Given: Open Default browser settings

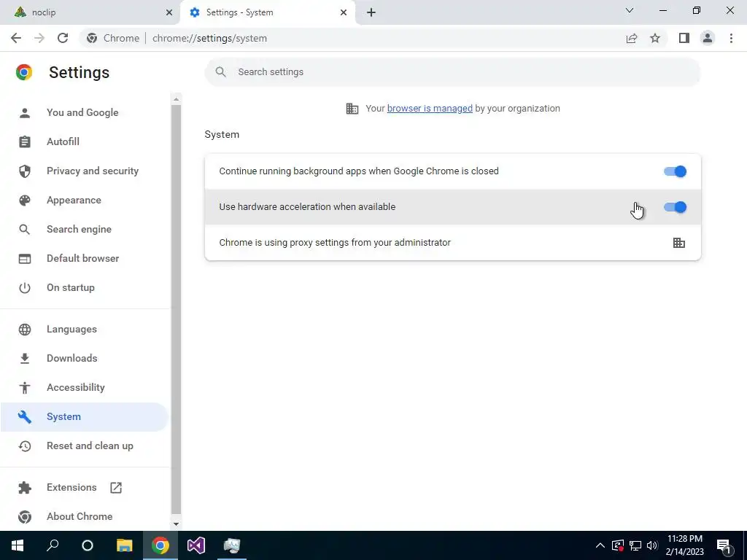Looking at the screenshot, I should pos(85,259).
